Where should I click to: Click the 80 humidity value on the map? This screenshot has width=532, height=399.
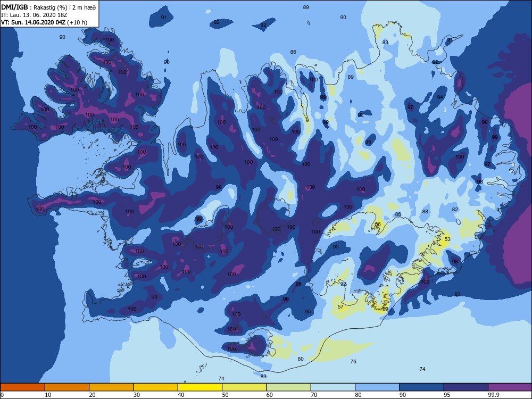coord(301,359)
